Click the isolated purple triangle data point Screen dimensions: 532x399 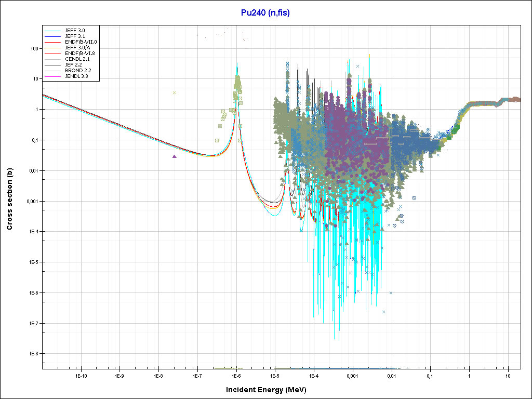[x=175, y=156]
